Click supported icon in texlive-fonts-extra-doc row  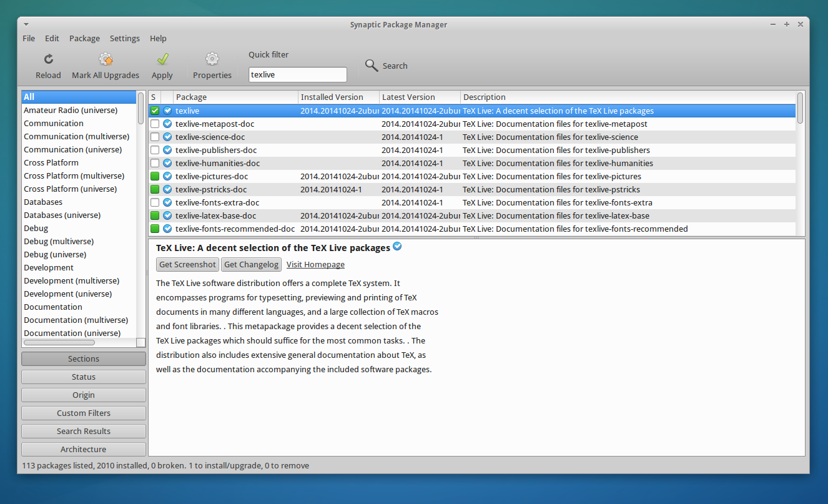coord(167,202)
